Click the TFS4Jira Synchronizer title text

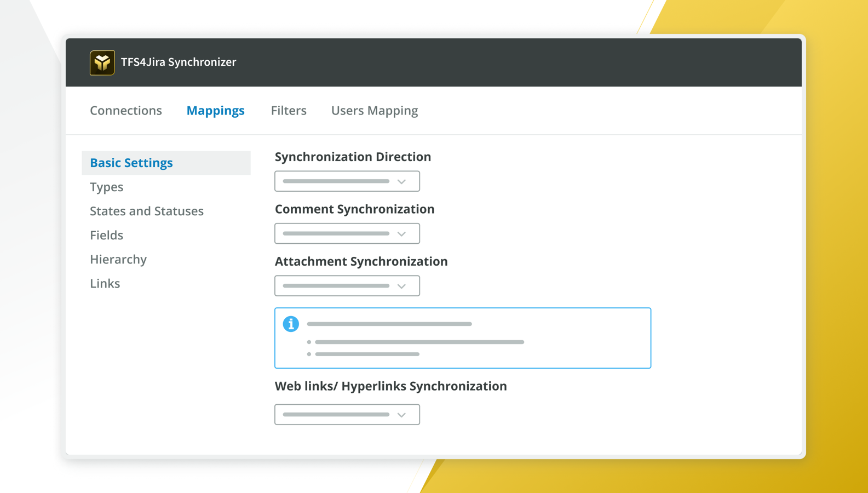(x=179, y=62)
